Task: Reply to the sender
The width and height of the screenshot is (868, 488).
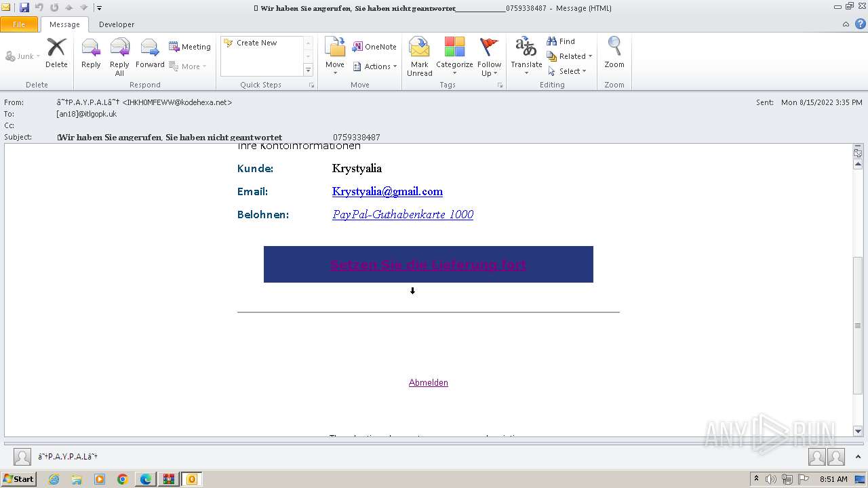Action: [x=91, y=53]
